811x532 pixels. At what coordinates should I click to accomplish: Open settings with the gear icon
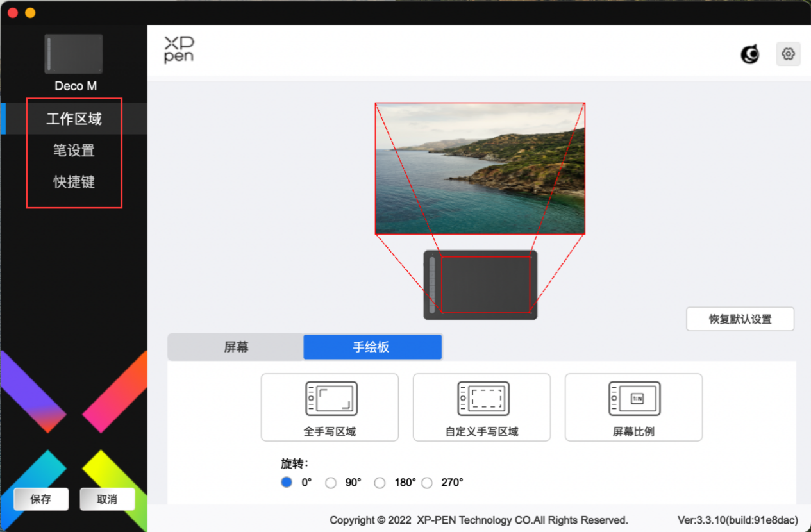tap(789, 54)
